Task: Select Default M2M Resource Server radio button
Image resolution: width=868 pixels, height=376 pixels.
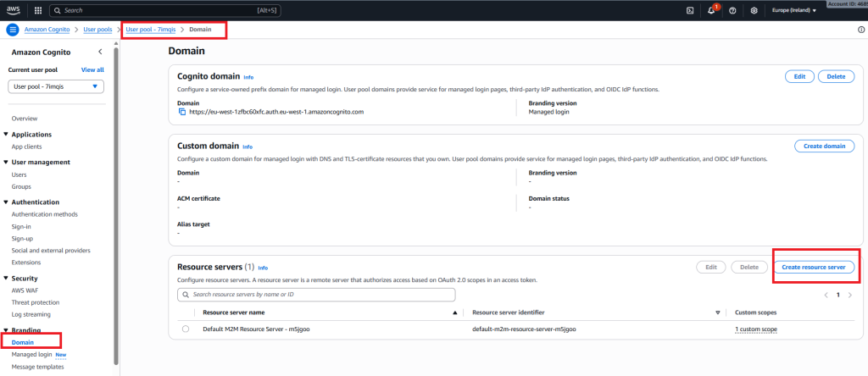Action: tap(186, 329)
